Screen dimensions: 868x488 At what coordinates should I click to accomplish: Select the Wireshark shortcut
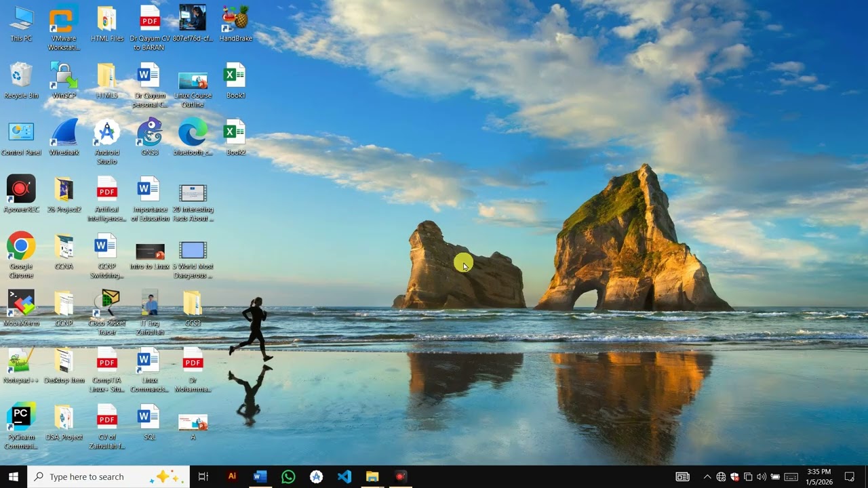(x=64, y=138)
